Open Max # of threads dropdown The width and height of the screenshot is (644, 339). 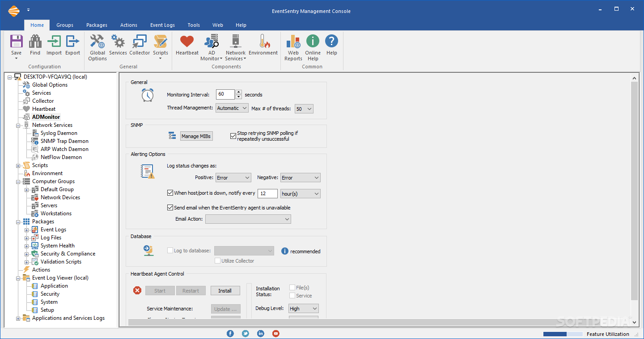pos(304,109)
